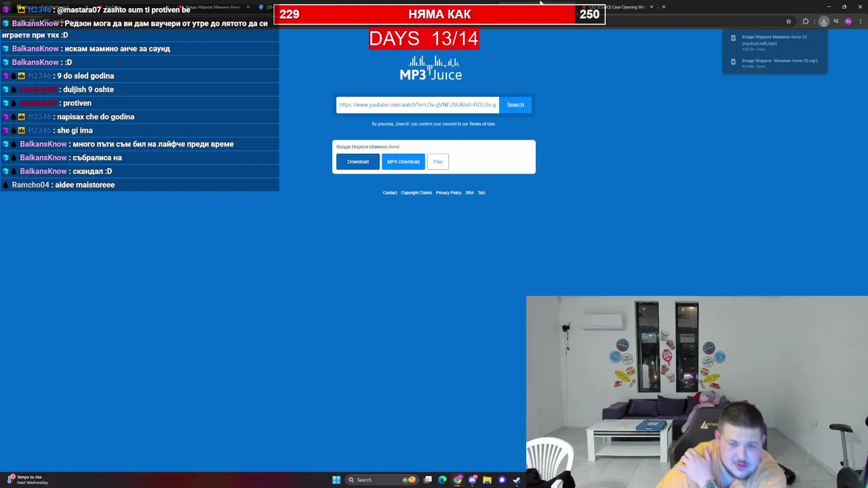The image size is (868, 488).
Task: Launch Microsoft Edge from the taskbar
Action: [x=443, y=480]
